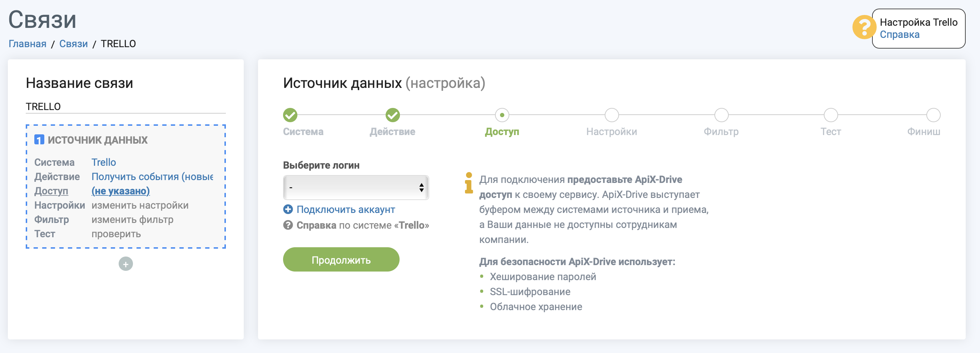The image size is (980, 353).
Task: Click the Настройка Trello title text
Action: click(919, 22)
